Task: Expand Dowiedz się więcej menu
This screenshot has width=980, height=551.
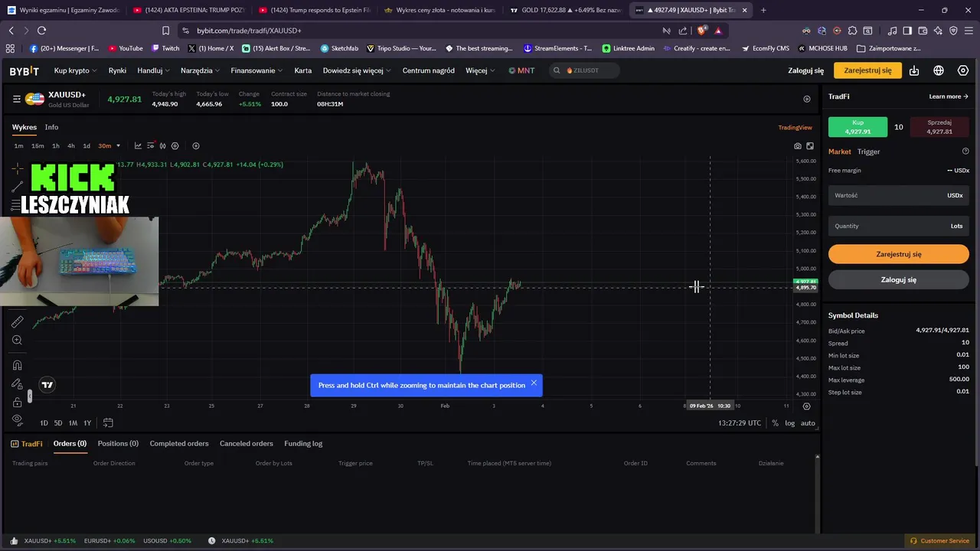Action: click(357, 70)
